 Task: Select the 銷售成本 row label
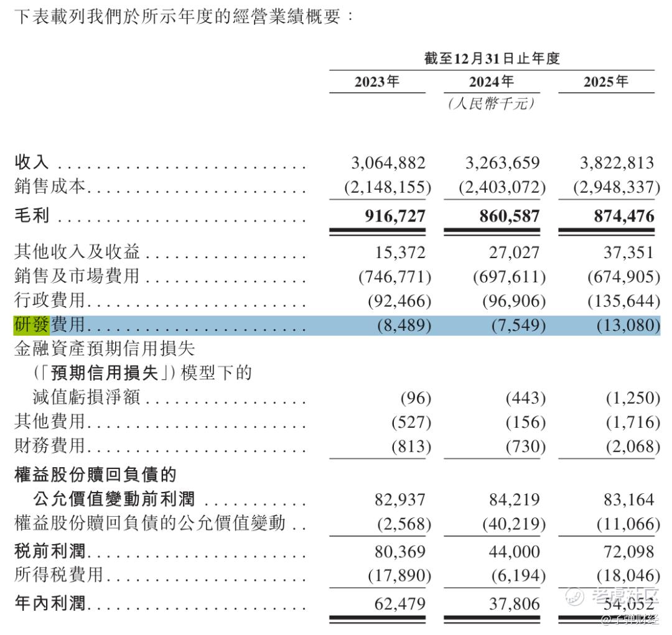pos(50,187)
